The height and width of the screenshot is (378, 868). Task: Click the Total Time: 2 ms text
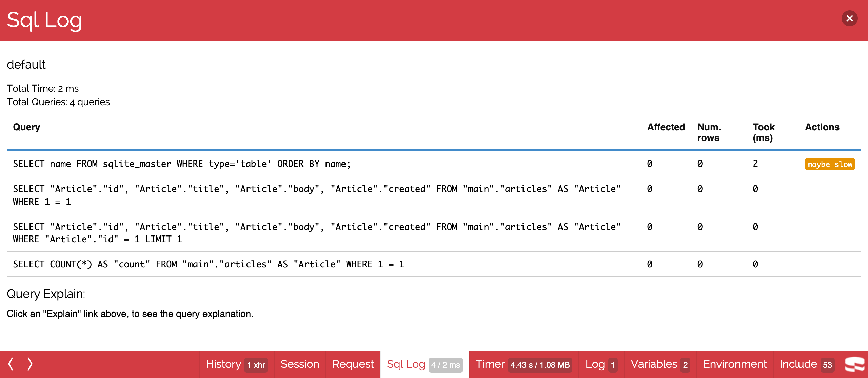pos(43,89)
